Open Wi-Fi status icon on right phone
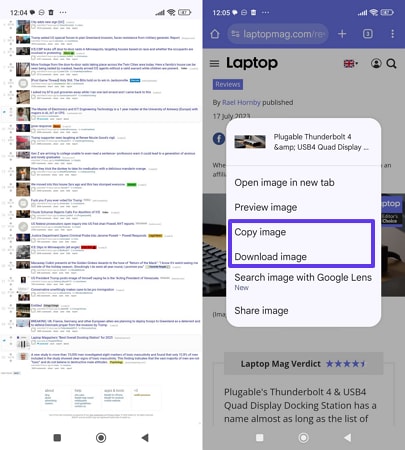The height and width of the screenshot is (450, 405). coord(374,12)
